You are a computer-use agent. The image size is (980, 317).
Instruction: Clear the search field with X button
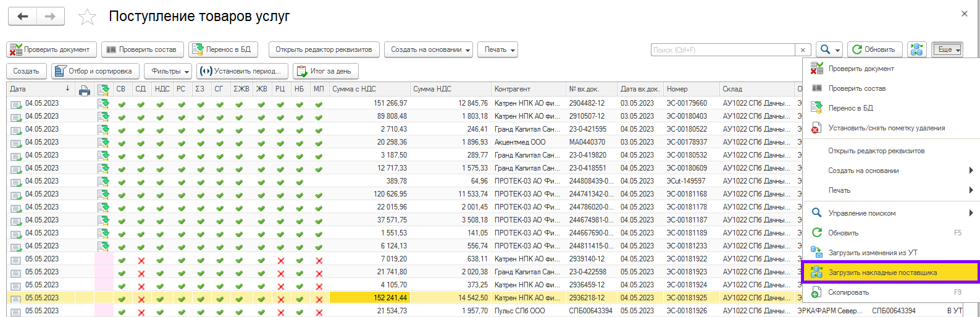[x=802, y=50]
